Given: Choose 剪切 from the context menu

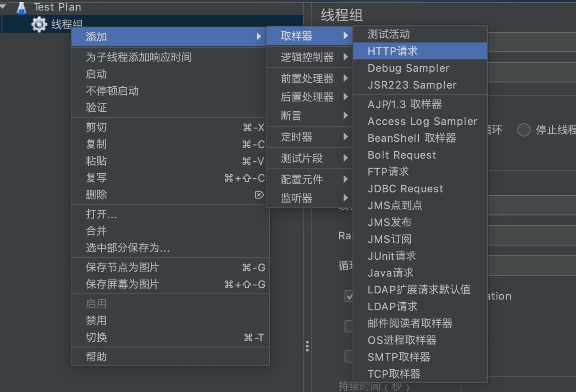Looking at the screenshot, I should point(169,127).
